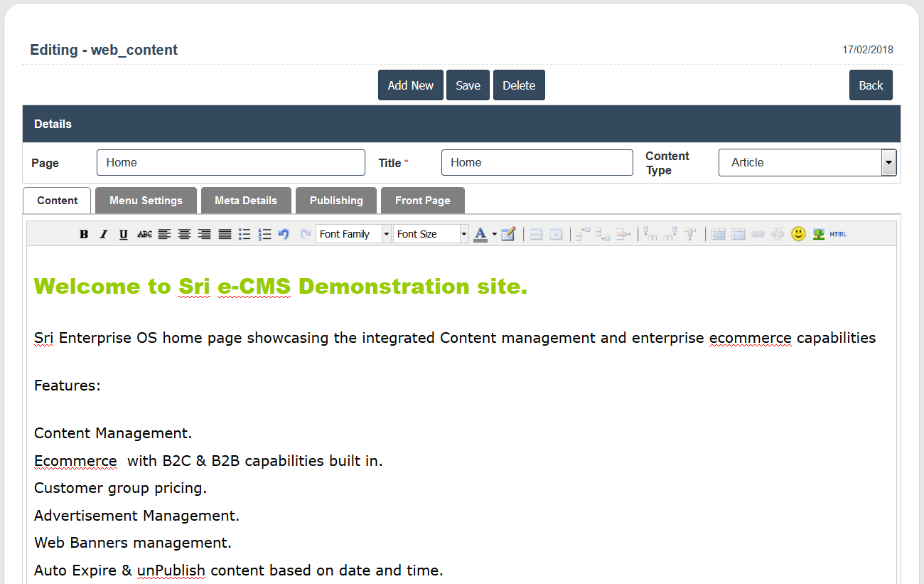This screenshot has height=584, width=924.
Task: Switch to the Menu Settings tab
Action: 146,201
